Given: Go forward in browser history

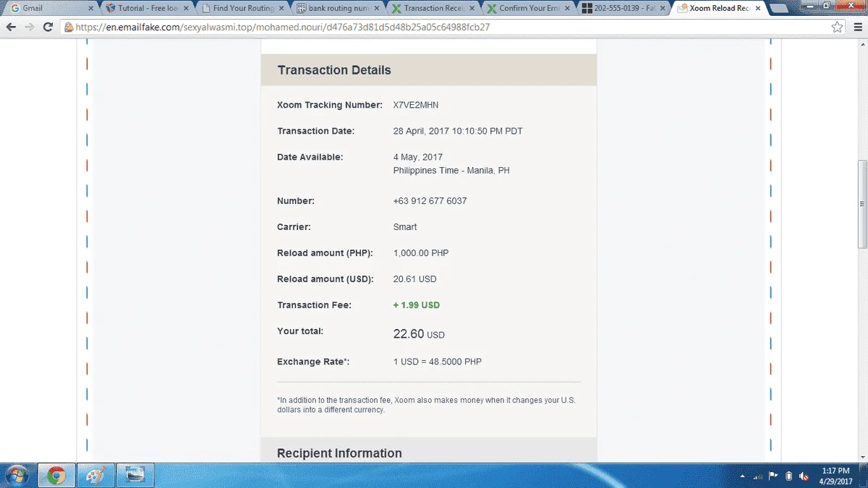Looking at the screenshot, I should pos(29,27).
